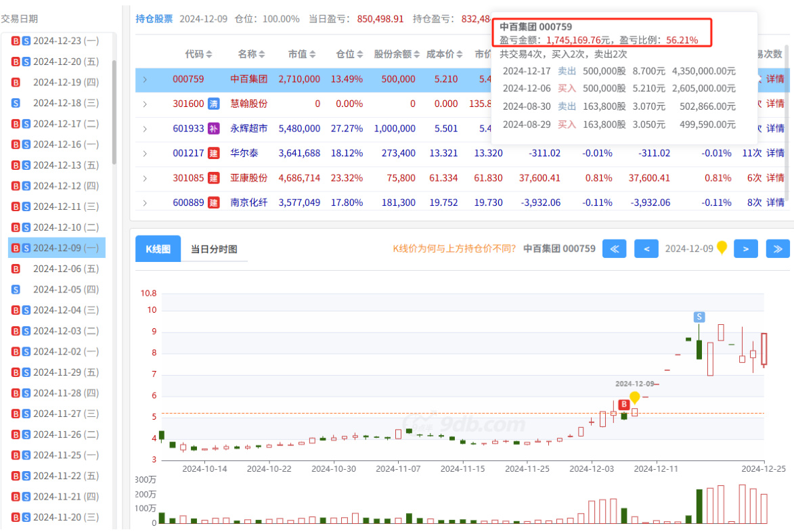Select trade date 2024-12-20 in list
794x532 pixels.
click(57, 62)
